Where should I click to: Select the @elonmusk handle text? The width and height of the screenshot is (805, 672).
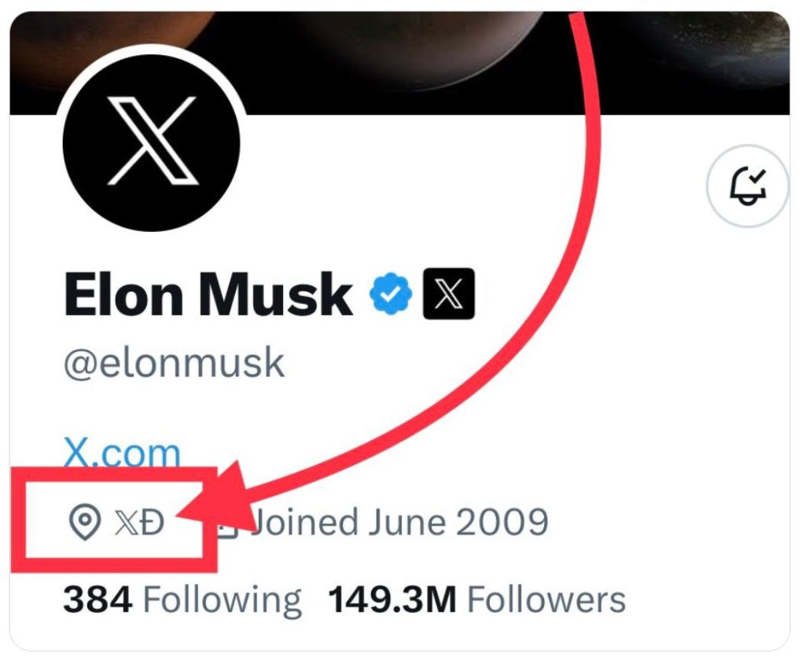[174, 364]
